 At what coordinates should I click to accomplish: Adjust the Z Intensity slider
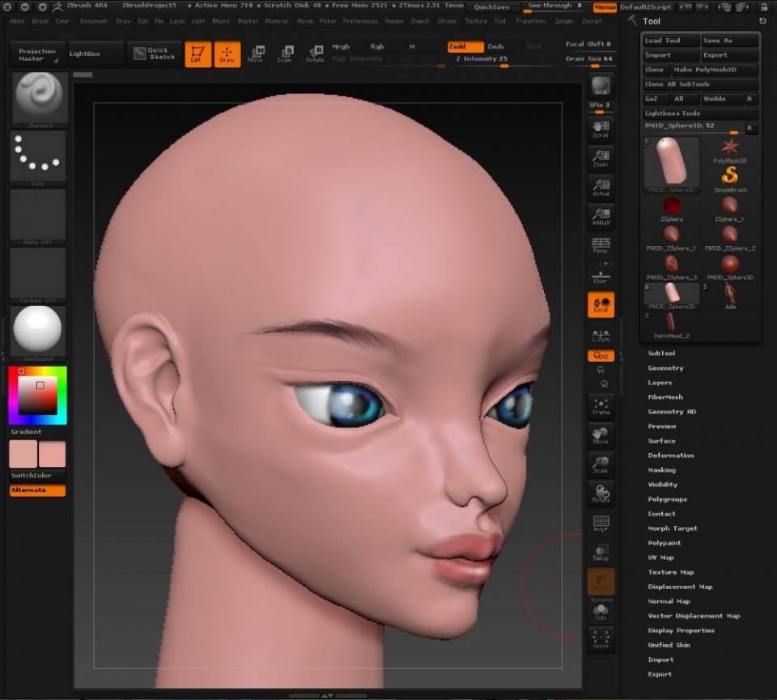tap(481, 61)
